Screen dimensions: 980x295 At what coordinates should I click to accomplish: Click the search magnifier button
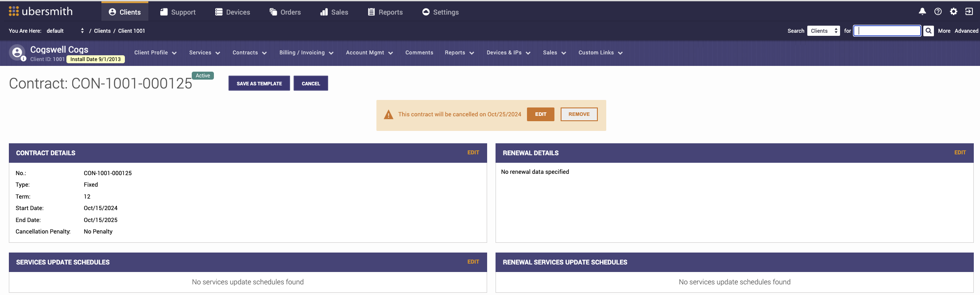929,31
